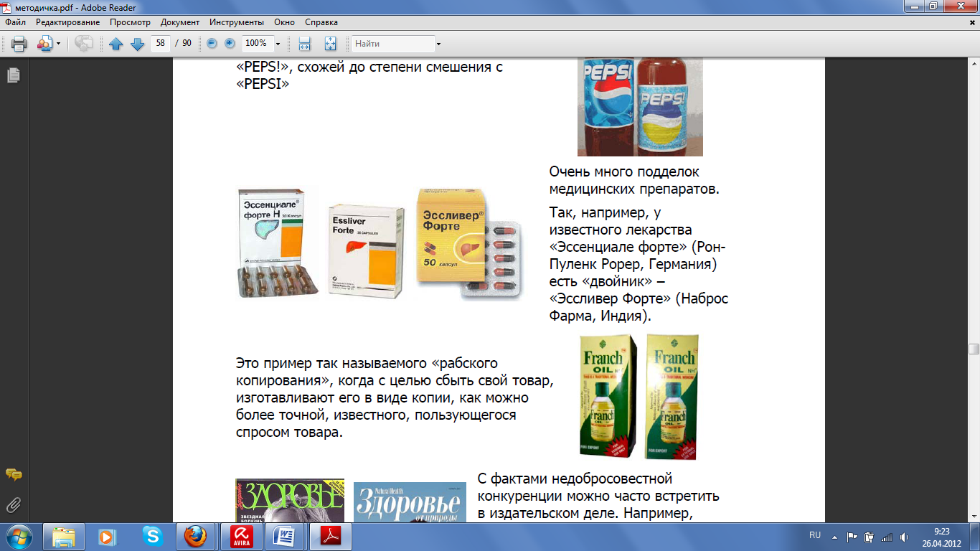980x551 pixels.
Task: Open Windows Explorer from taskbar
Action: [x=64, y=536]
